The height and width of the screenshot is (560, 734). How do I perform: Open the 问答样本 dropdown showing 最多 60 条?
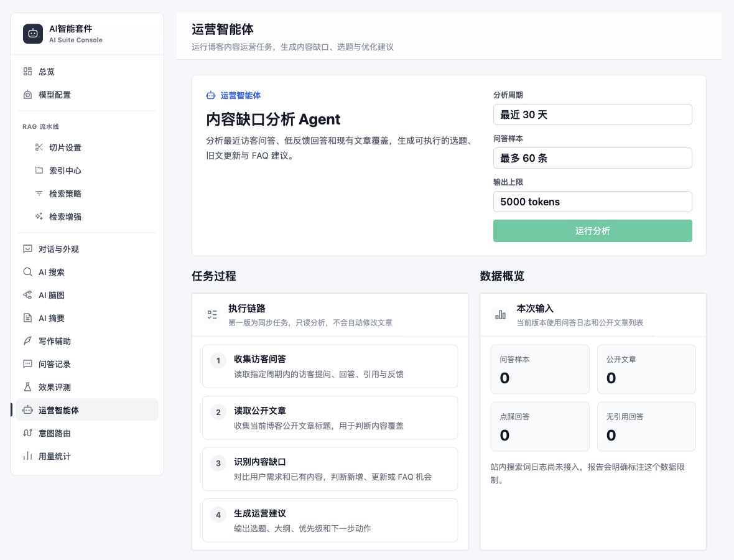click(592, 158)
